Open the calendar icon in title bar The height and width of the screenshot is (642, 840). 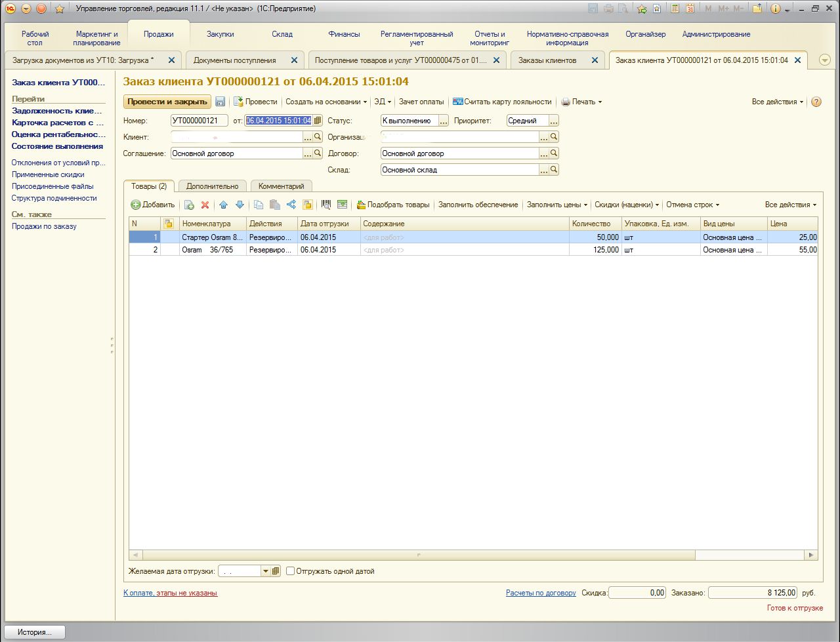(690, 9)
